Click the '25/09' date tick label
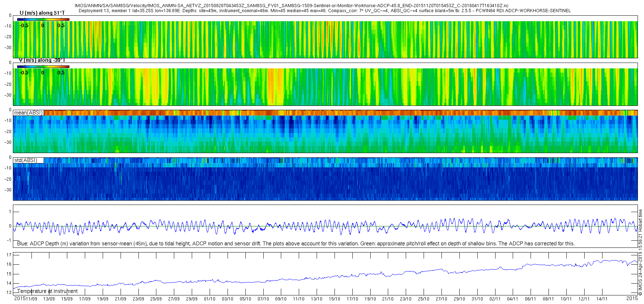 coord(156,299)
